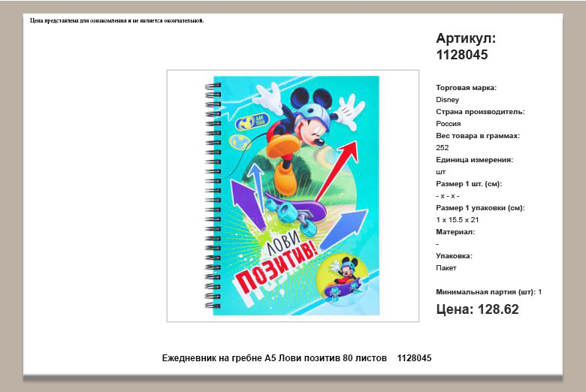Click the article number 1128045 under Артикул
Screen dimensions: 586x392
pos(462,55)
